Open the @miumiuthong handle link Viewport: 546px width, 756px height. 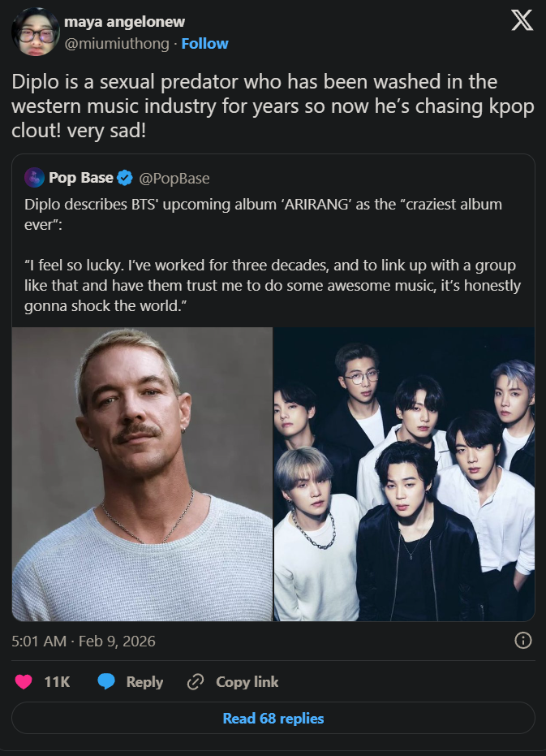tap(117, 43)
